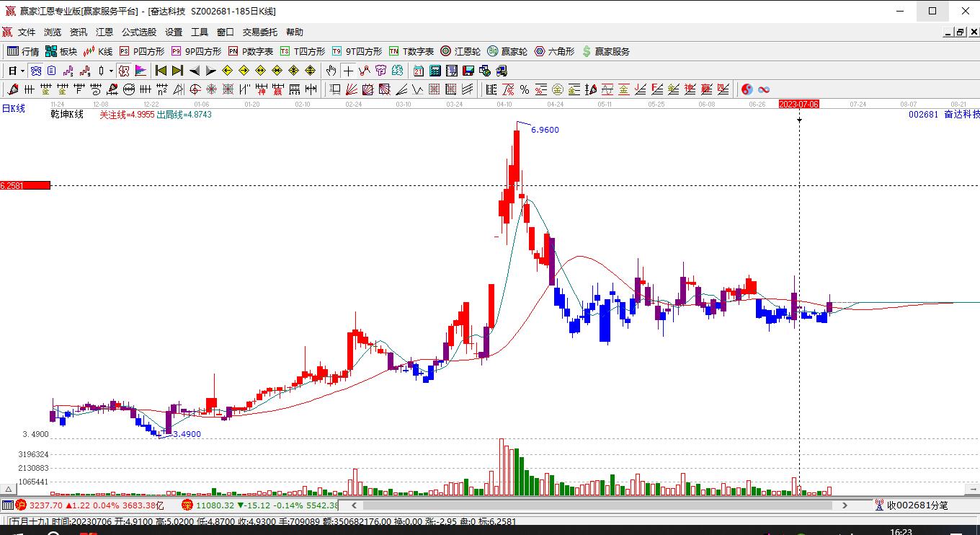Open the P数字表 tool

[x=251, y=51]
